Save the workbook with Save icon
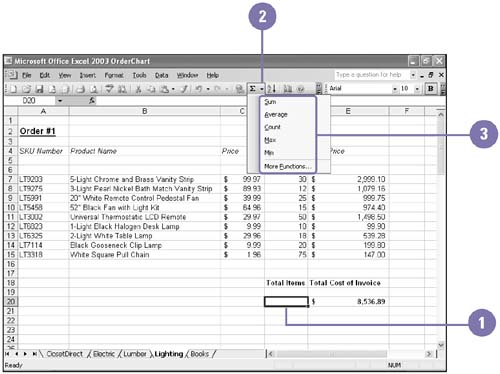500x374 pixels. (40, 89)
